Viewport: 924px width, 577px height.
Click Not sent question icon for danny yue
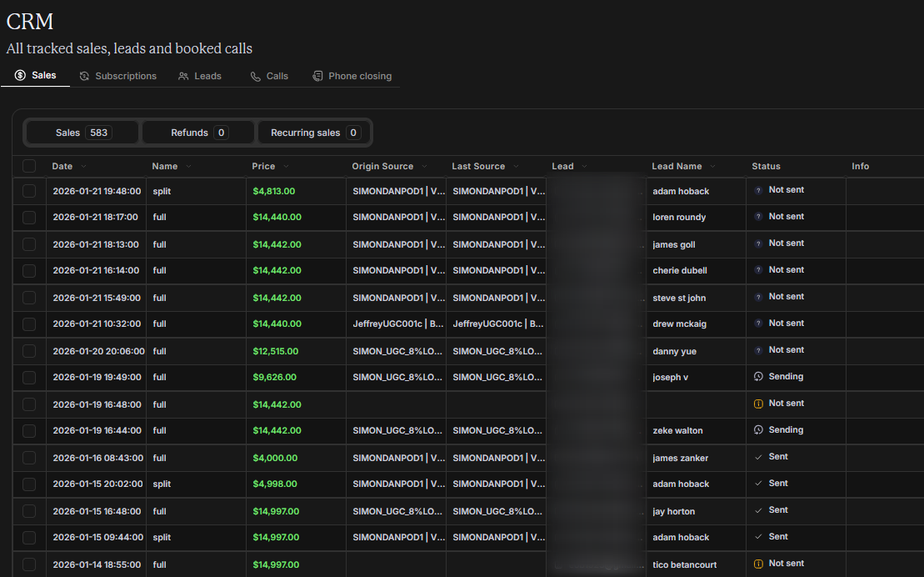[x=758, y=350]
